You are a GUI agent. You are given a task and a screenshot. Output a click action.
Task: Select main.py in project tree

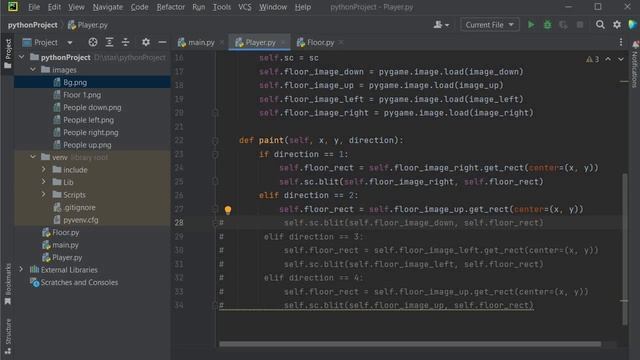pyautogui.click(x=65, y=245)
